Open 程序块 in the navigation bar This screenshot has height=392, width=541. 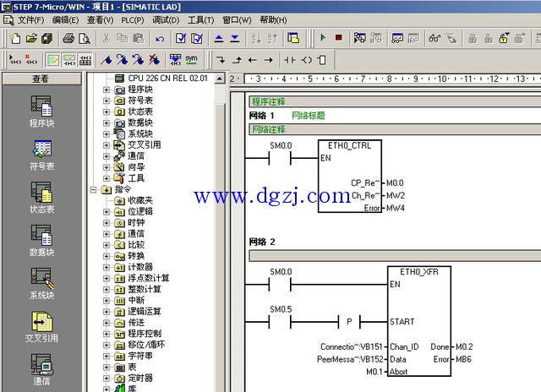click(x=41, y=112)
